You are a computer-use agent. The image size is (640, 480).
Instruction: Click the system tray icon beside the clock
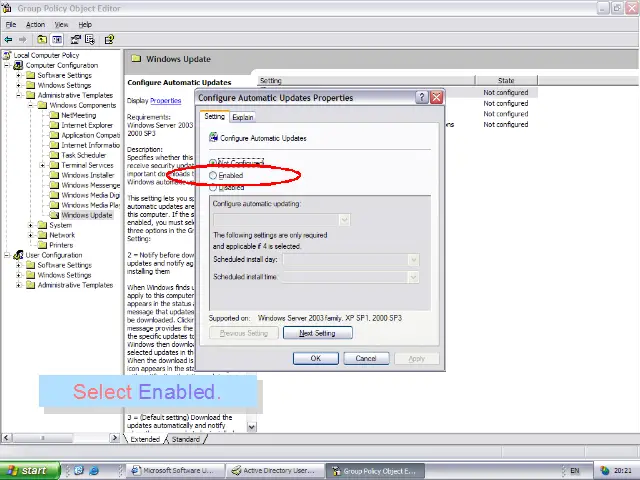click(x=605, y=471)
